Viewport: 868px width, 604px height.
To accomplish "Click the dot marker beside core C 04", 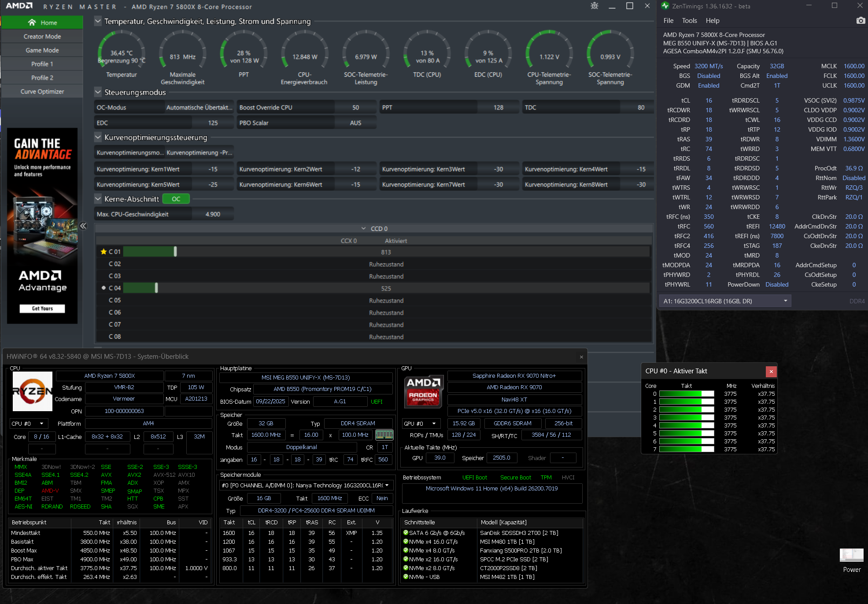I will tap(103, 288).
